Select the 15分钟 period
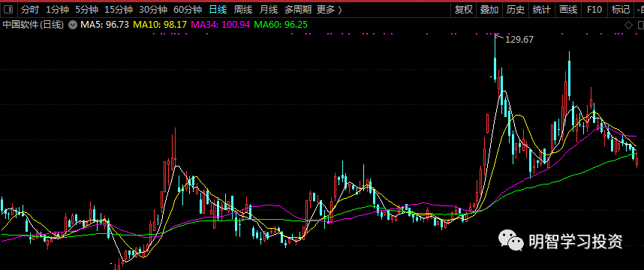This screenshot has height=270, width=644. (119, 10)
